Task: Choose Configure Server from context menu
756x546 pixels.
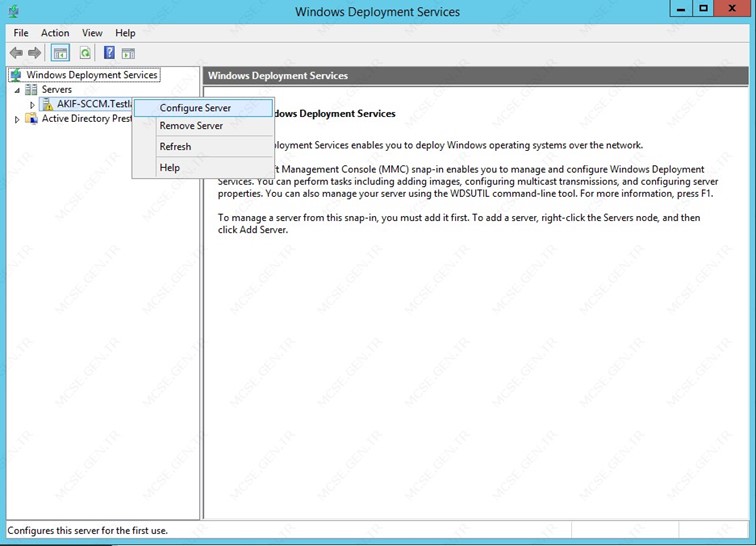Action: coord(203,108)
